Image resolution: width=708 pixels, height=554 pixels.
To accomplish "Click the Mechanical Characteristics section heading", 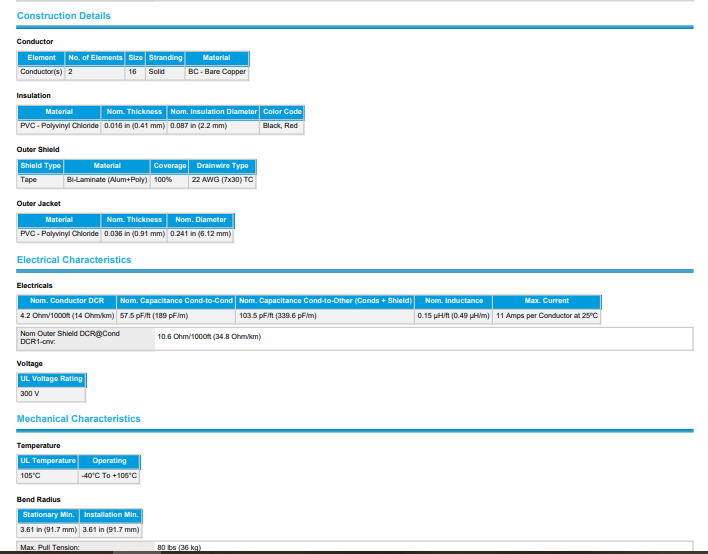I will [x=79, y=419].
